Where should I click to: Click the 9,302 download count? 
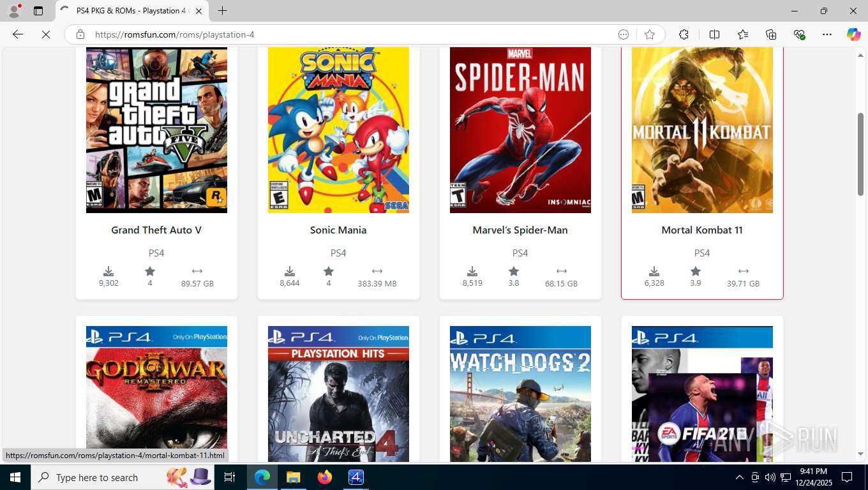[108, 283]
